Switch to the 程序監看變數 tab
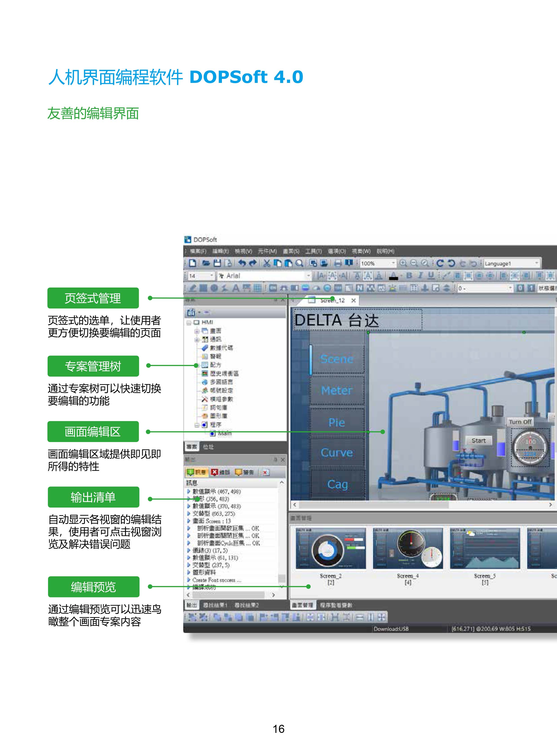 [336, 605]
